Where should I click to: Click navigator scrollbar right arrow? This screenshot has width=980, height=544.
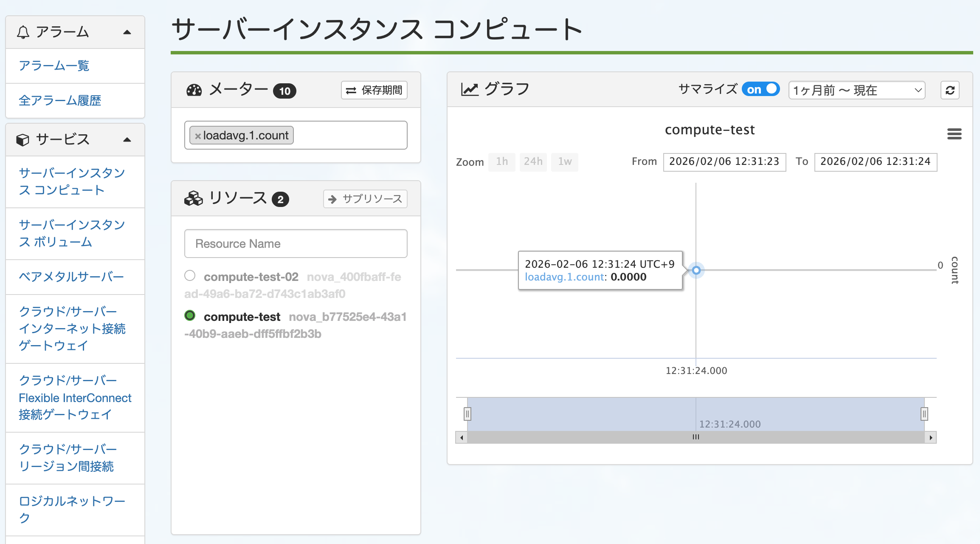click(931, 437)
